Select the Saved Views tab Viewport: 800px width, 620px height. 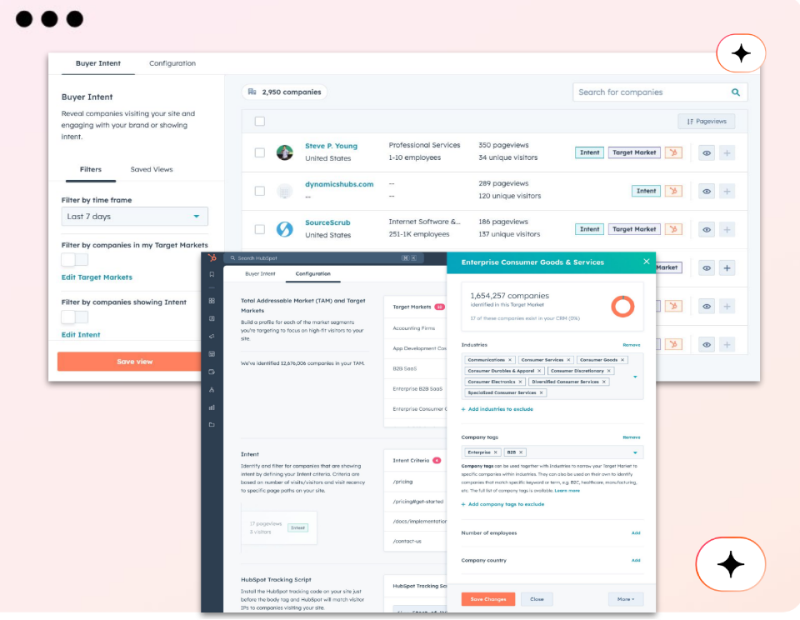point(152,169)
